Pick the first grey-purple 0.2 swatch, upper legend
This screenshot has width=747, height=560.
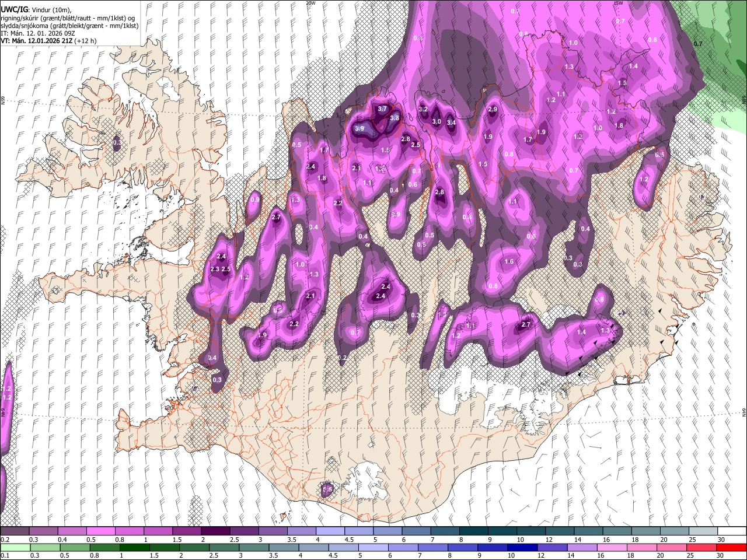[15, 531]
